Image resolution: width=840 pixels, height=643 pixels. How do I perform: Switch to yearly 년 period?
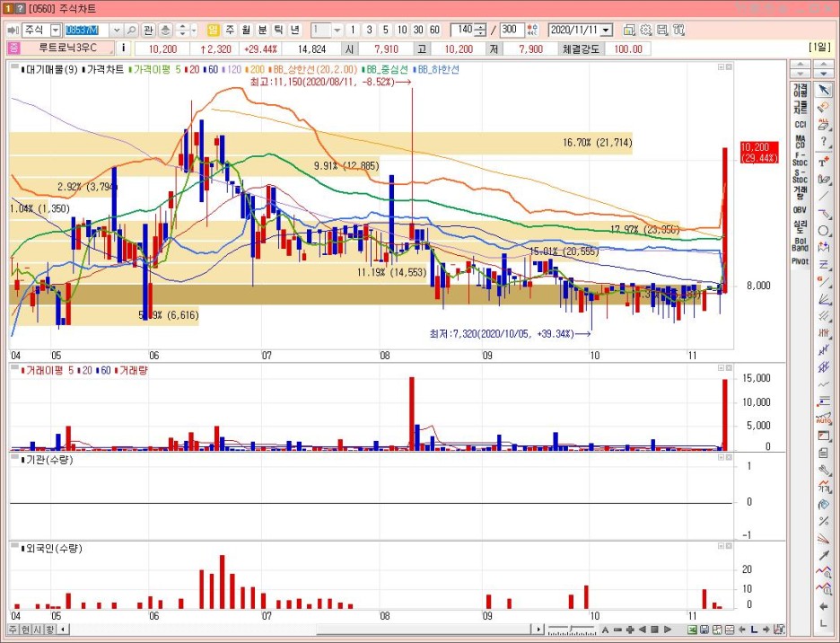[295, 30]
